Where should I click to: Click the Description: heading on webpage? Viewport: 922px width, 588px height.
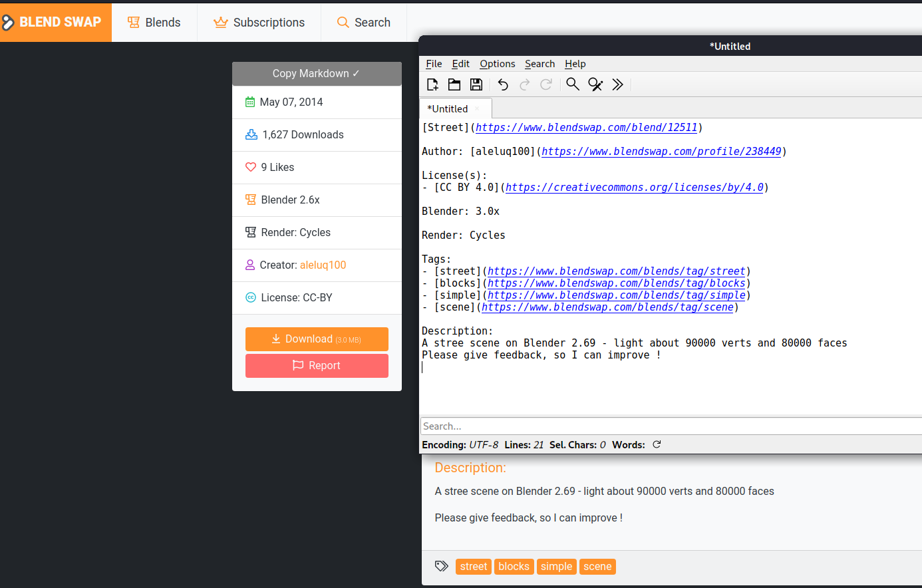pyautogui.click(x=470, y=468)
